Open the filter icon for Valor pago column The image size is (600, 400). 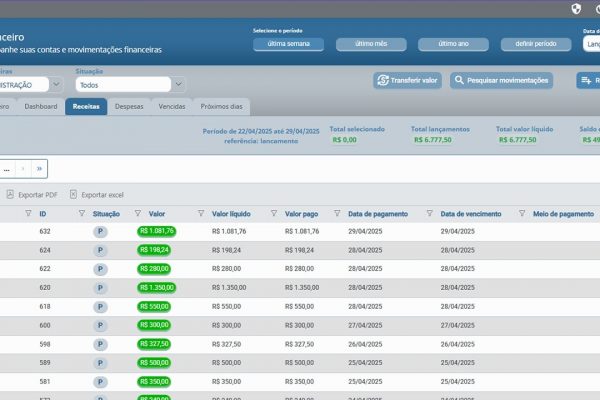tap(274, 213)
